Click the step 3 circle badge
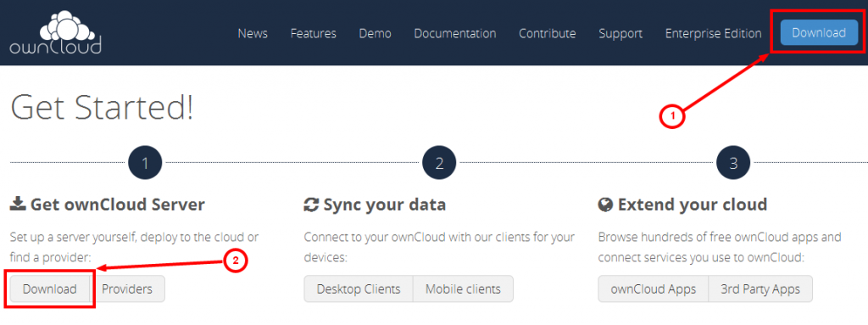Image resolution: width=868 pixels, height=325 pixels. (x=733, y=163)
